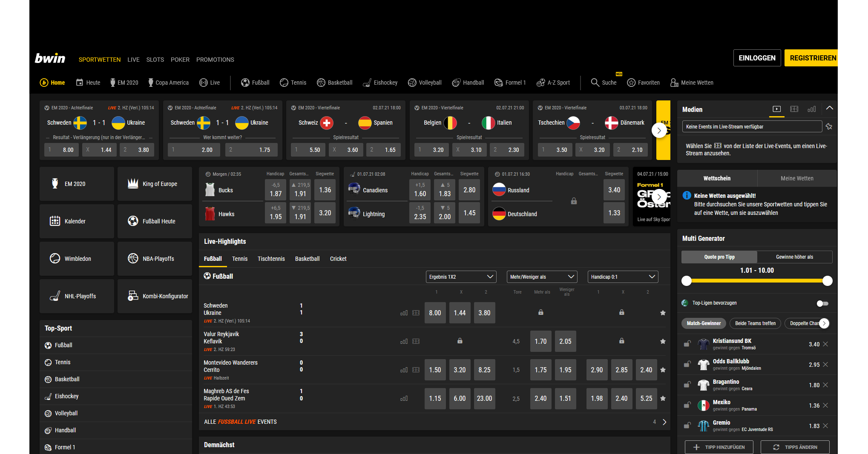Click the bwin logo
Image resolution: width=868 pixels, height=454 pixels.
click(x=50, y=58)
